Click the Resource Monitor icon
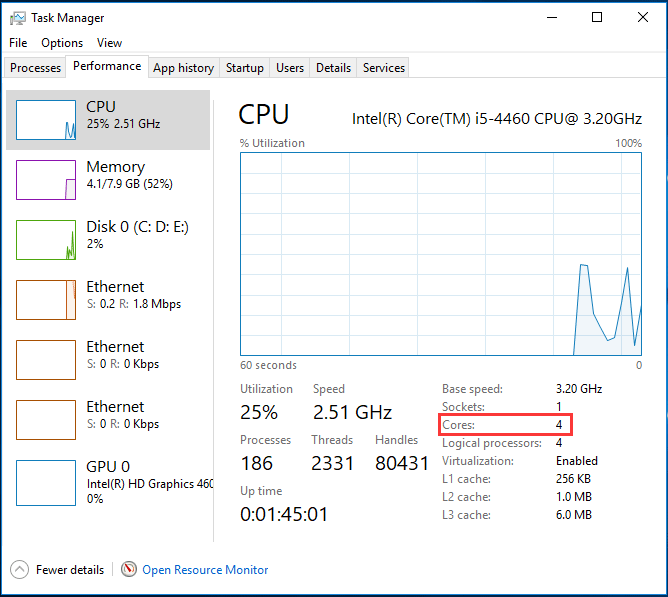668x597 pixels. coord(129,569)
